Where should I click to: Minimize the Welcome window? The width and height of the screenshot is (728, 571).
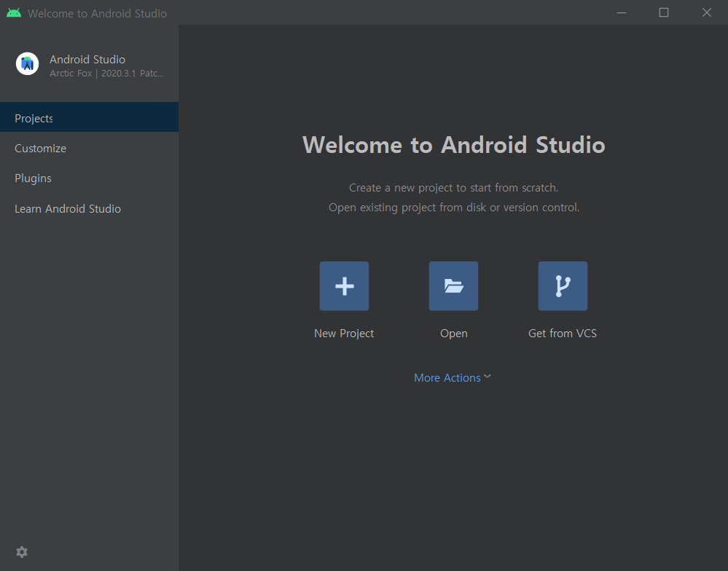622,12
